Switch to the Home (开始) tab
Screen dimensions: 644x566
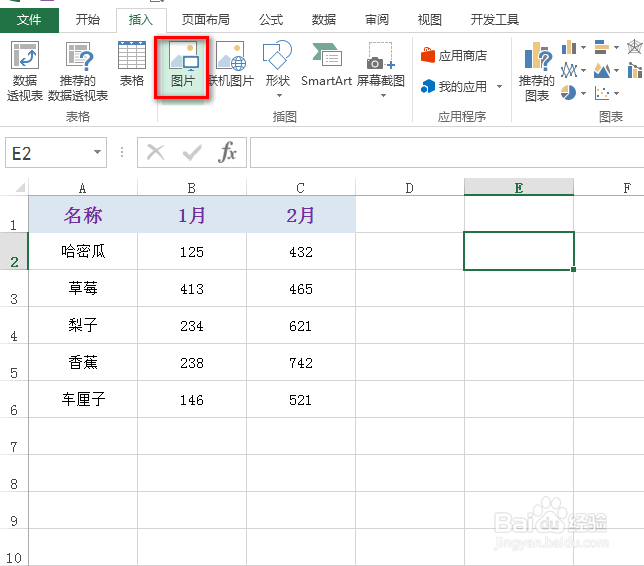[x=87, y=19]
